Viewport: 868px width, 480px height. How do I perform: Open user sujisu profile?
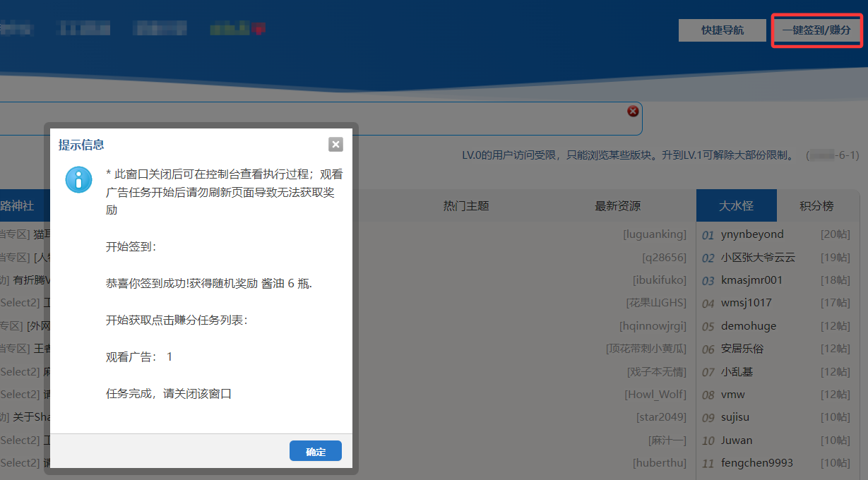[x=736, y=417]
